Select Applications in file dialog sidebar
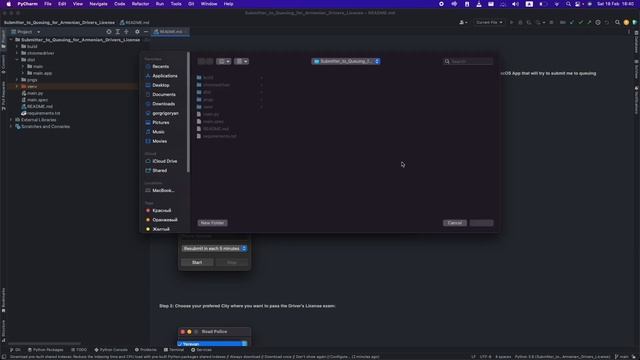Image resolution: width=640 pixels, height=360 pixels. click(x=161, y=76)
